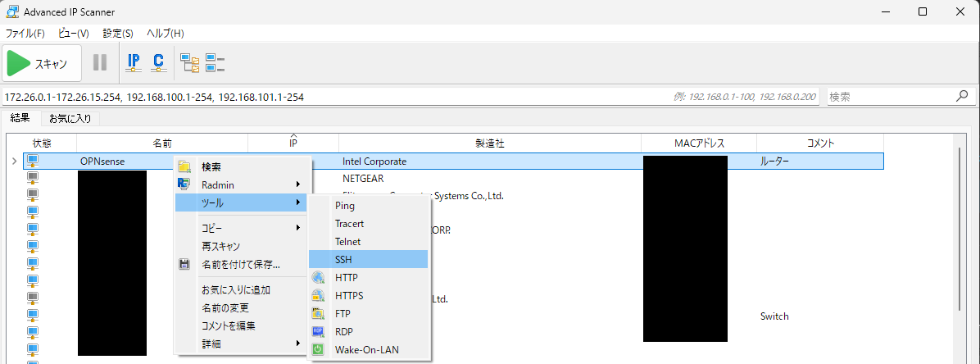Click the expand all tree icon
980x364 pixels.
tap(190, 62)
